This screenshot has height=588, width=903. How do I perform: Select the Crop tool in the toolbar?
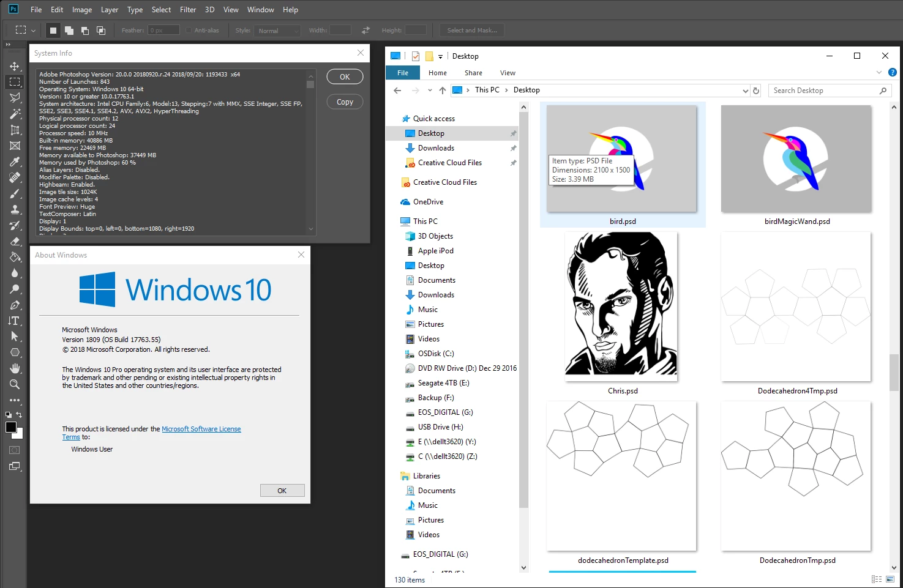coord(15,130)
